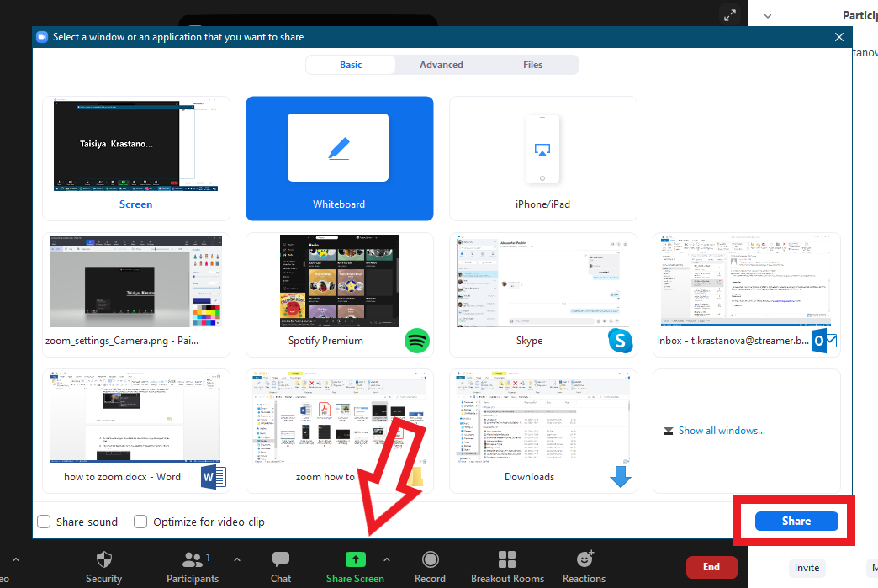Open the Reactions emoji icon
This screenshot has width=878, height=588.
584,561
